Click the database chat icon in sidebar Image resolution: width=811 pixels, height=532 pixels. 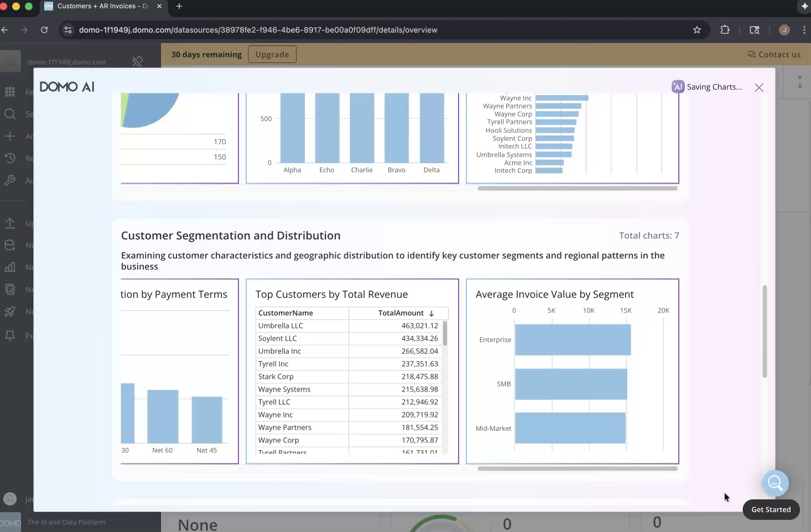click(x=10, y=245)
